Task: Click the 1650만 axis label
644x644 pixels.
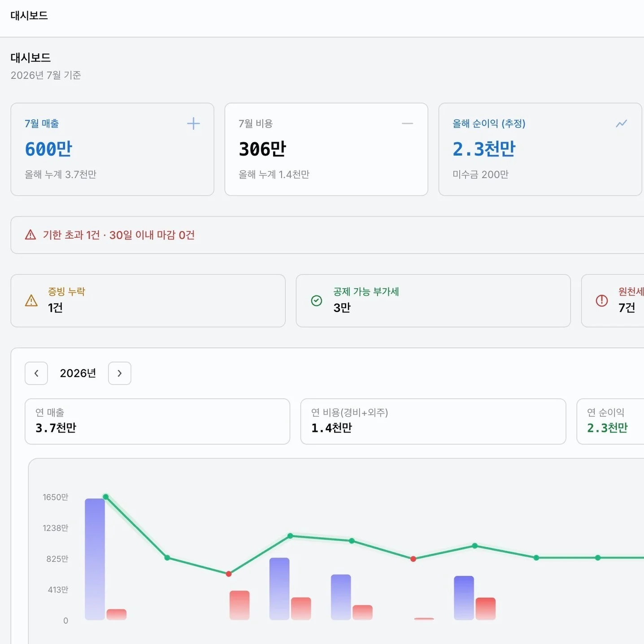Action: (x=56, y=497)
